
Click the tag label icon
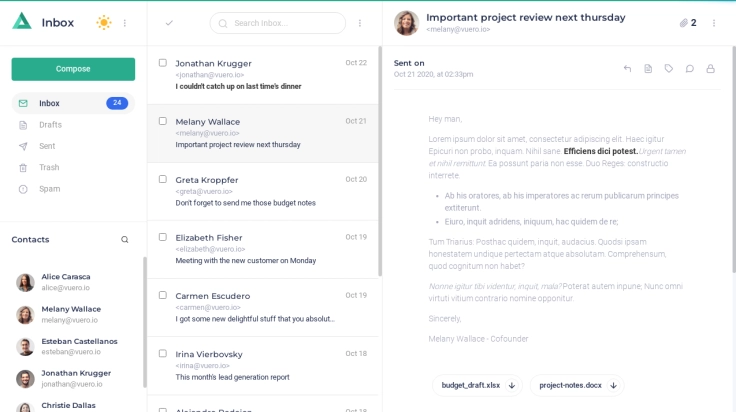click(x=669, y=69)
